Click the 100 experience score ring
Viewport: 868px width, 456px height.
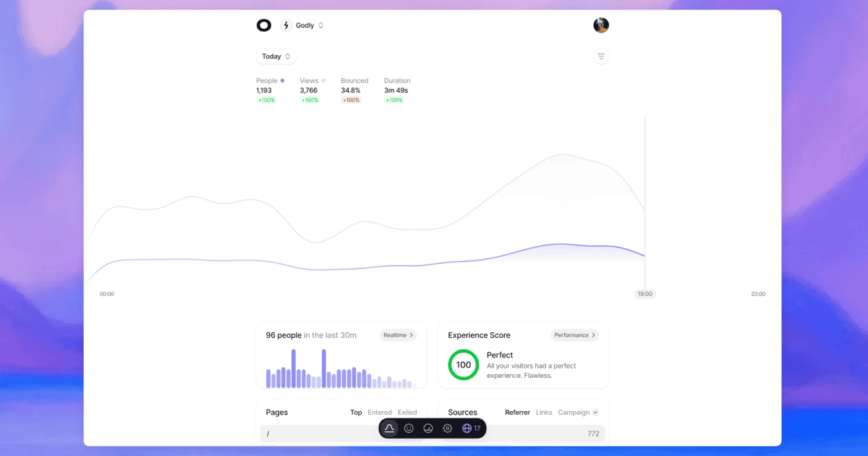464,365
